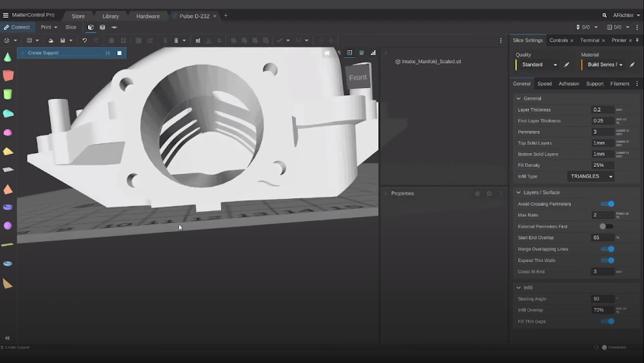Click the undo arrow in toolbar
The image size is (644, 363).
84,40
